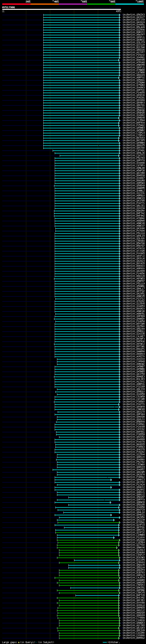Select label UniRef100_B3IXP5
The height and width of the screenshot is (644, 146).
(133, 560)
